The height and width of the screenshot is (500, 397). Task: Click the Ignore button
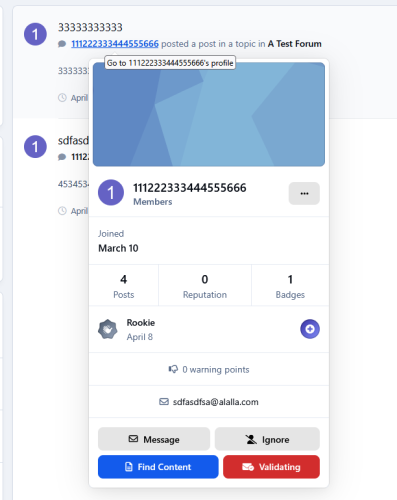pyautogui.click(x=267, y=439)
